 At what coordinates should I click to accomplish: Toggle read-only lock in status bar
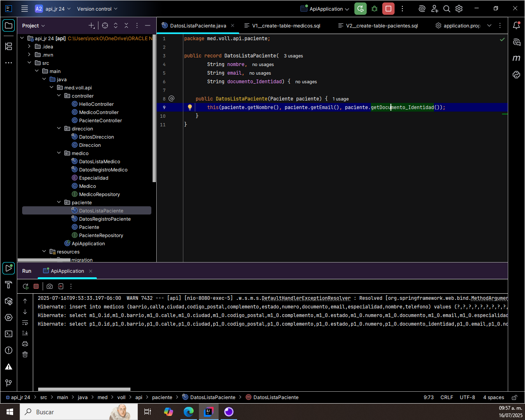click(x=515, y=397)
